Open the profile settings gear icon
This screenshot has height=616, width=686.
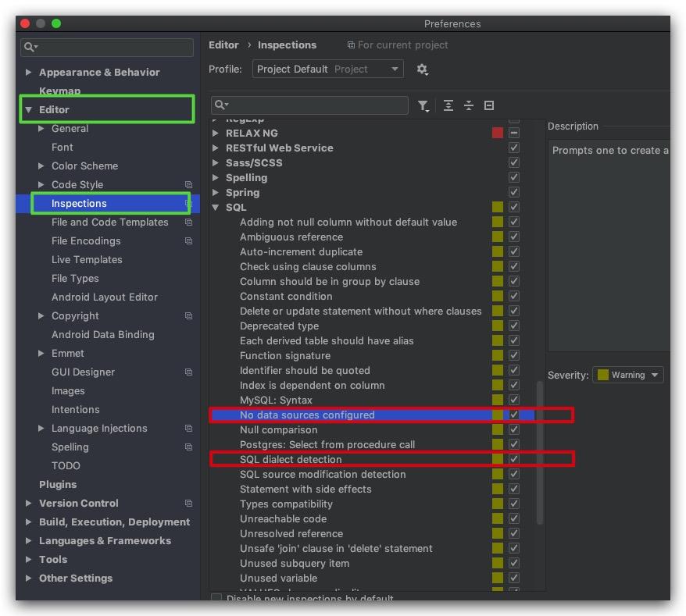[422, 69]
